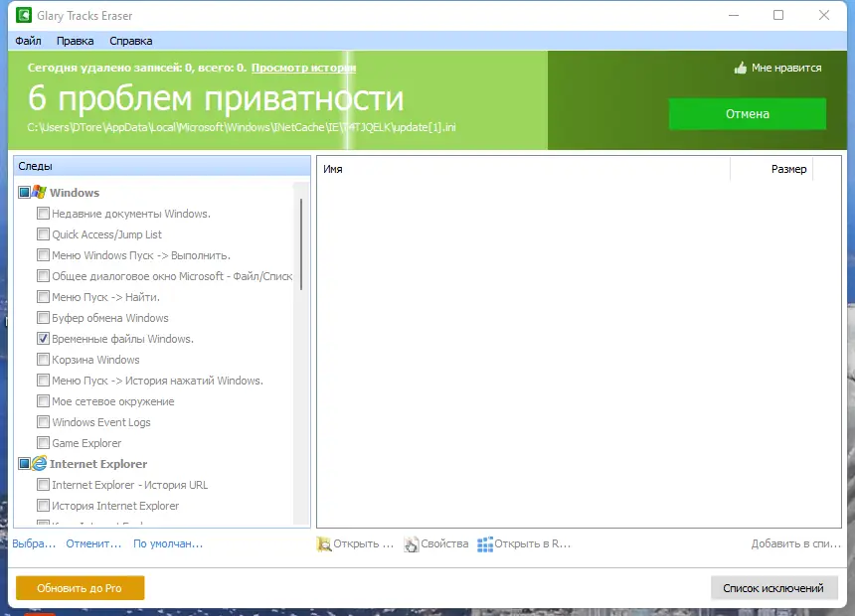Click the Открыть в R... registry icon
Image resolution: width=855 pixels, height=616 pixels.
485,544
